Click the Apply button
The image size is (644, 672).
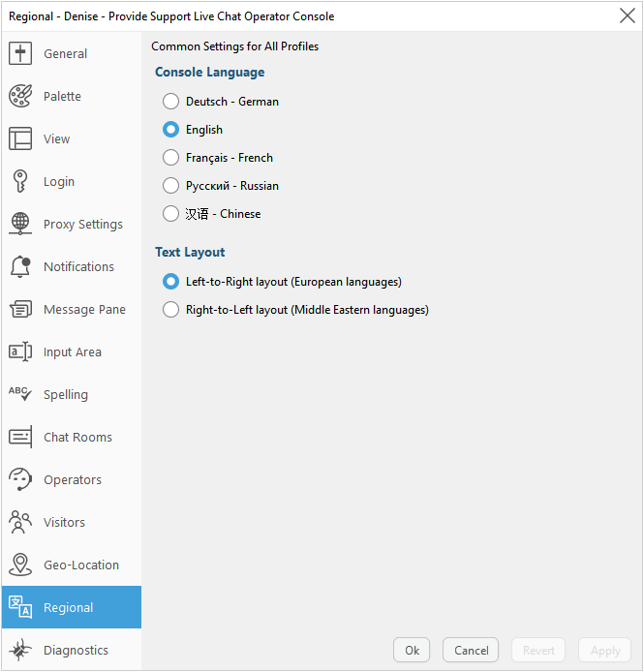click(x=605, y=650)
